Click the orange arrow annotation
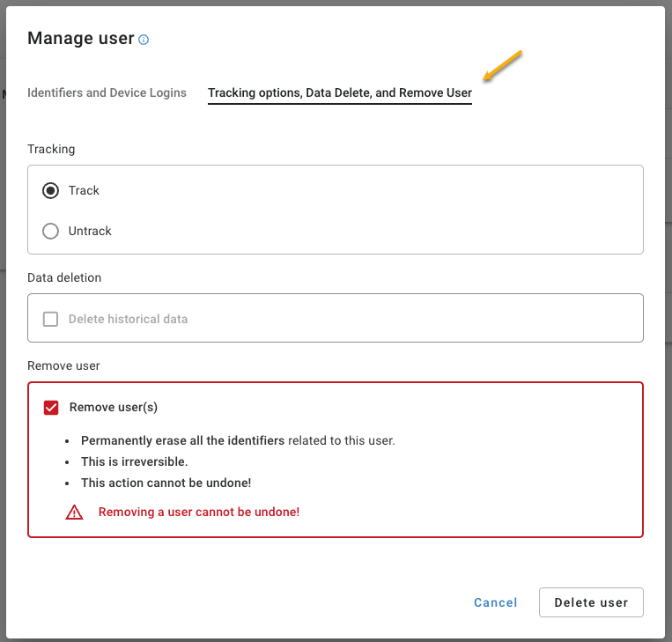This screenshot has height=642, width=672. [x=502, y=65]
